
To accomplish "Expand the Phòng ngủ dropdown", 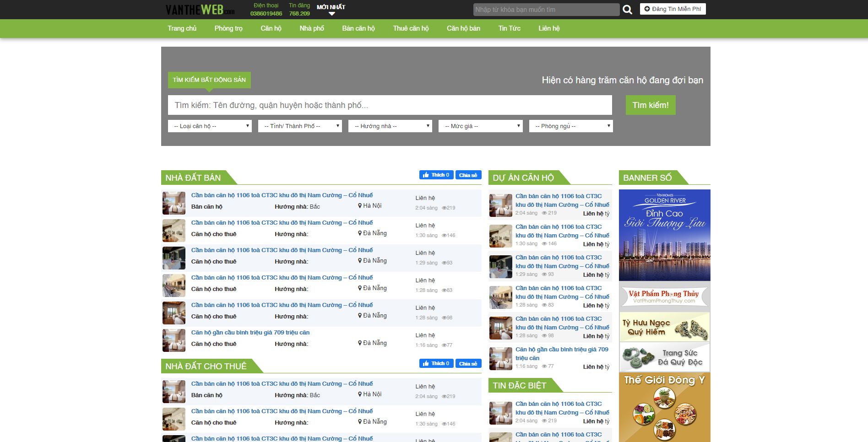I will click(571, 126).
